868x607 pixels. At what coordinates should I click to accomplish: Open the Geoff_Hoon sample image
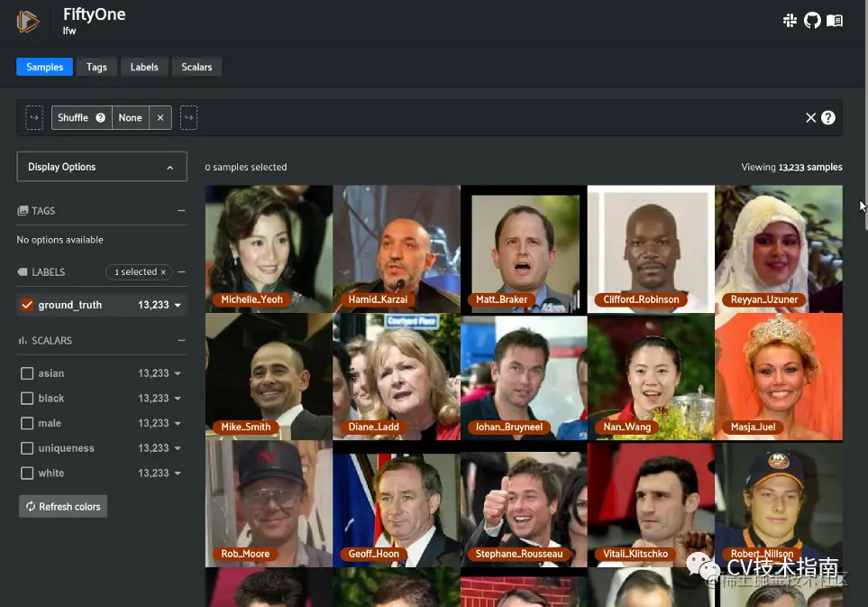[397, 504]
